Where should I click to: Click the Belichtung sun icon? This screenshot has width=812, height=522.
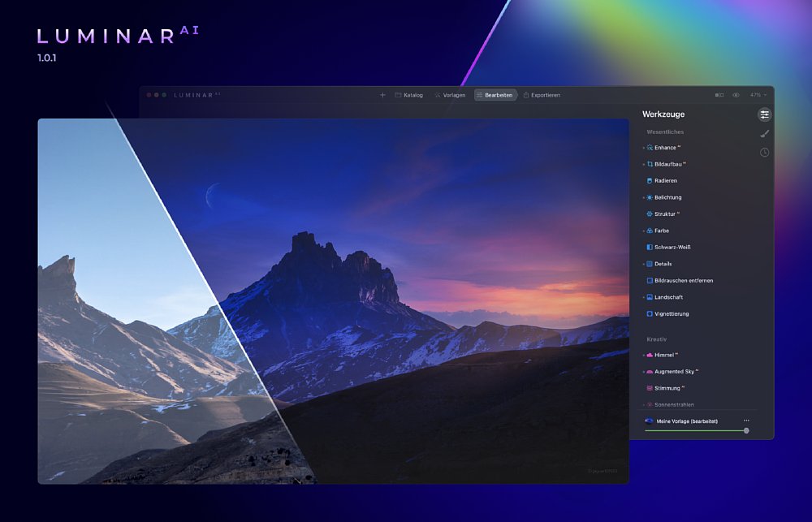point(650,197)
